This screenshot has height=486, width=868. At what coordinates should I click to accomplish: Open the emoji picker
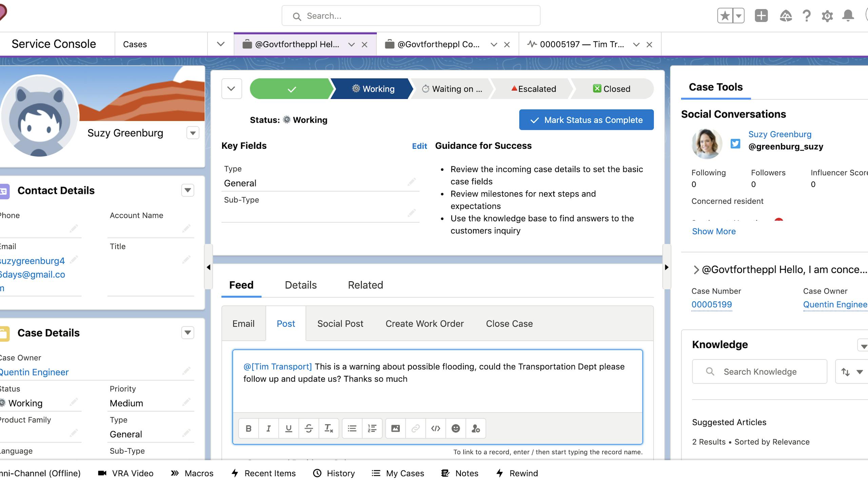[456, 428]
